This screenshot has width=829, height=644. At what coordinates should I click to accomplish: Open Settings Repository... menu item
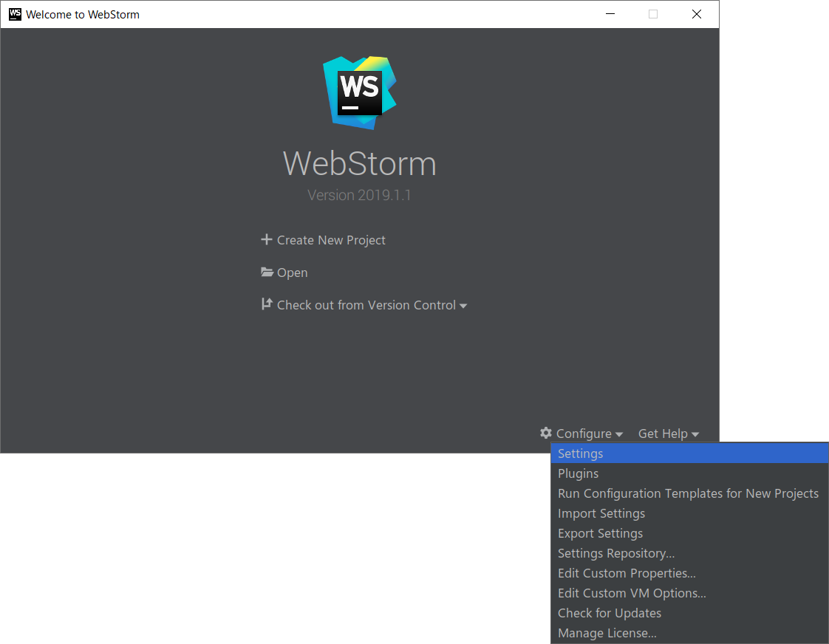tap(689, 553)
